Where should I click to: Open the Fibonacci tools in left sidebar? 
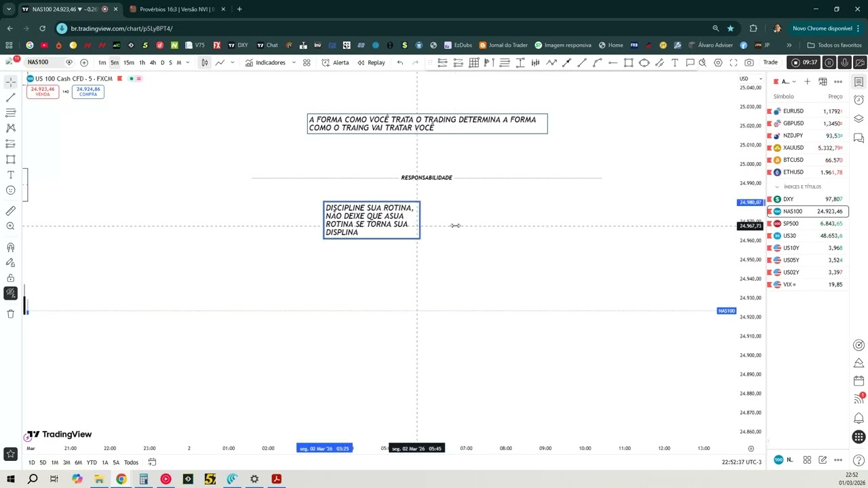(10, 113)
